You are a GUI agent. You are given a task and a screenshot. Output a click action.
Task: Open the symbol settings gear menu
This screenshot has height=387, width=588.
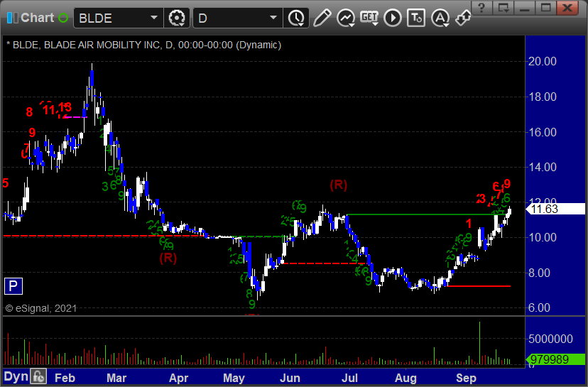click(177, 18)
